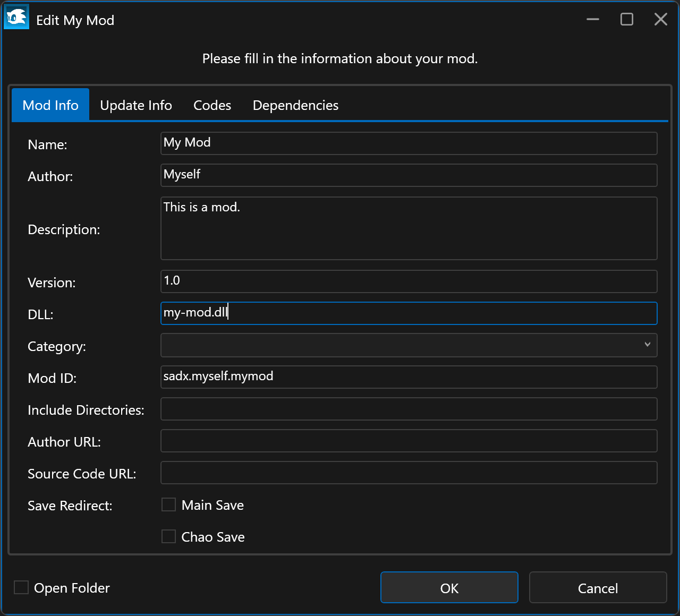Maximize the Edit My Mod window
The image size is (680, 616).
click(627, 20)
